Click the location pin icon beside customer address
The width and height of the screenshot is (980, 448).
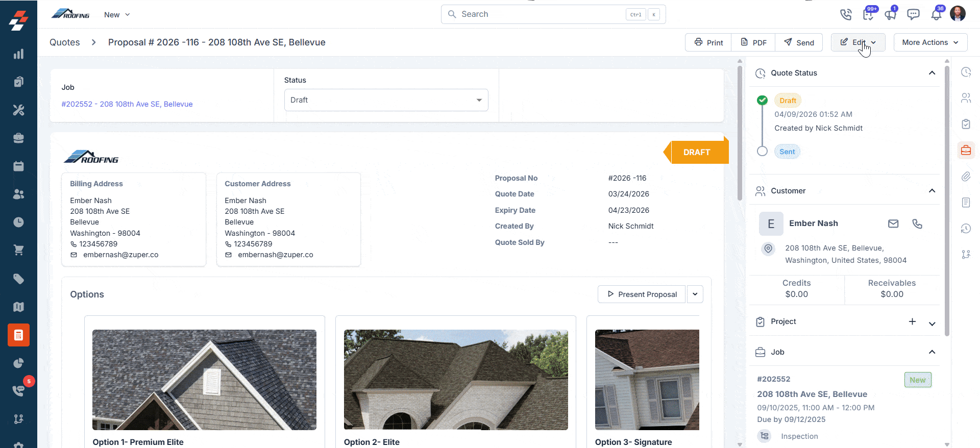click(x=768, y=248)
